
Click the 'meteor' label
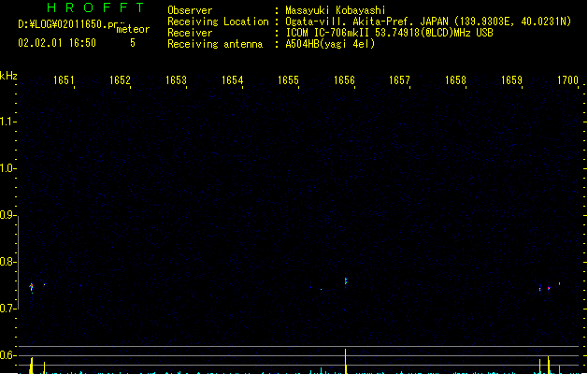coord(133,29)
